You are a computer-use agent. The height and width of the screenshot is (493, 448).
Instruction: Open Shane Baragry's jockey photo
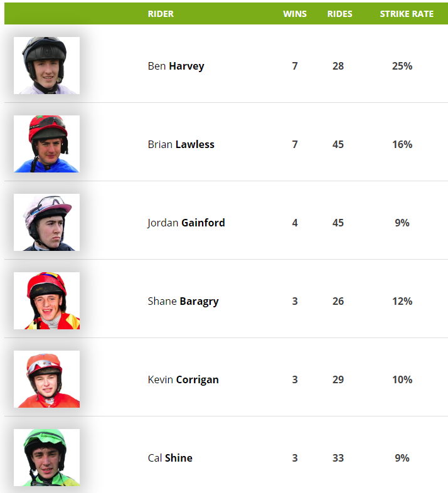(46, 300)
